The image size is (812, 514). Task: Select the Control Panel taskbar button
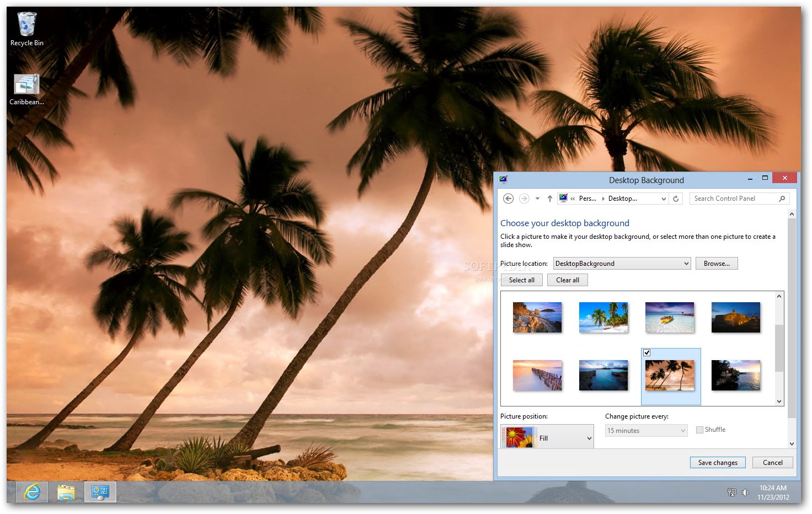pyautogui.click(x=100, y=492)
